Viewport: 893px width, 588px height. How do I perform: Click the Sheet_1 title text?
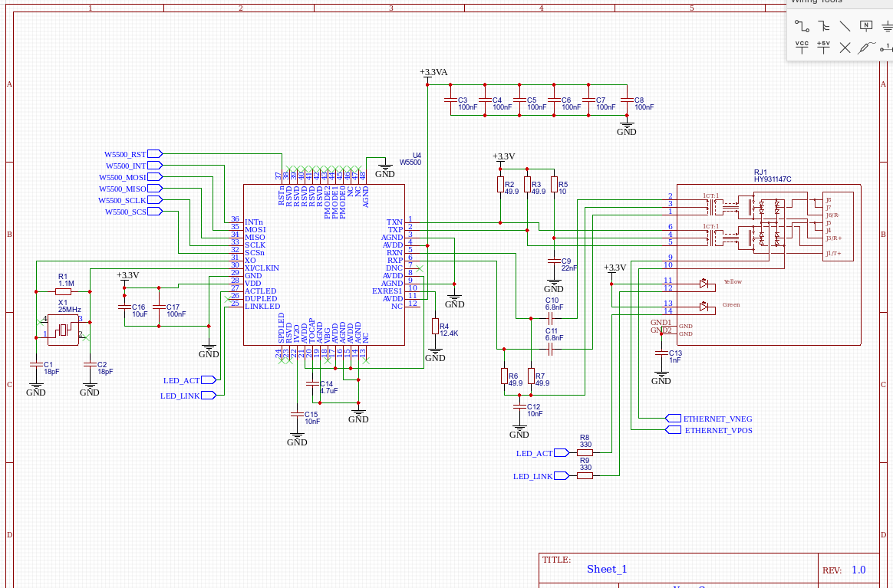[607, 569]
